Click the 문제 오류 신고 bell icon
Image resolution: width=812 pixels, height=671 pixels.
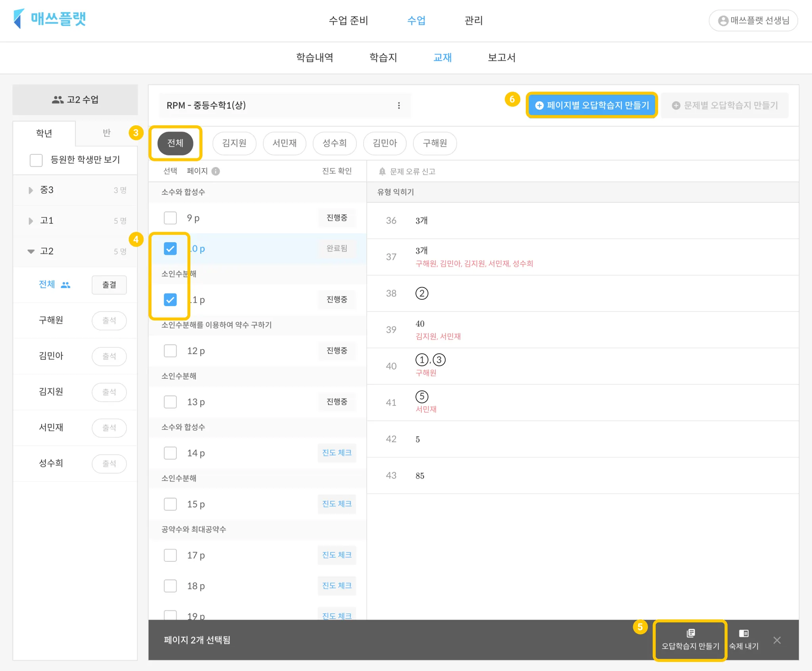(x=382, y=171)
